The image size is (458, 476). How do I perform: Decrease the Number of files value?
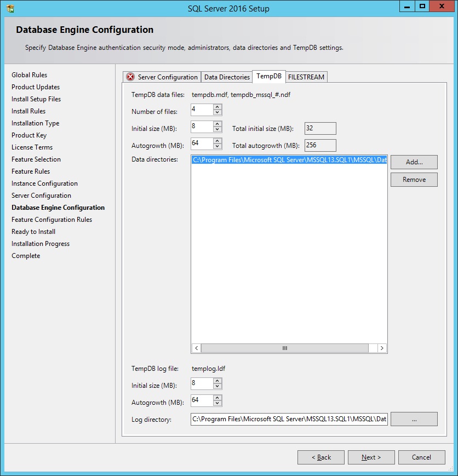pyautogui.click(x=217, y=112)
